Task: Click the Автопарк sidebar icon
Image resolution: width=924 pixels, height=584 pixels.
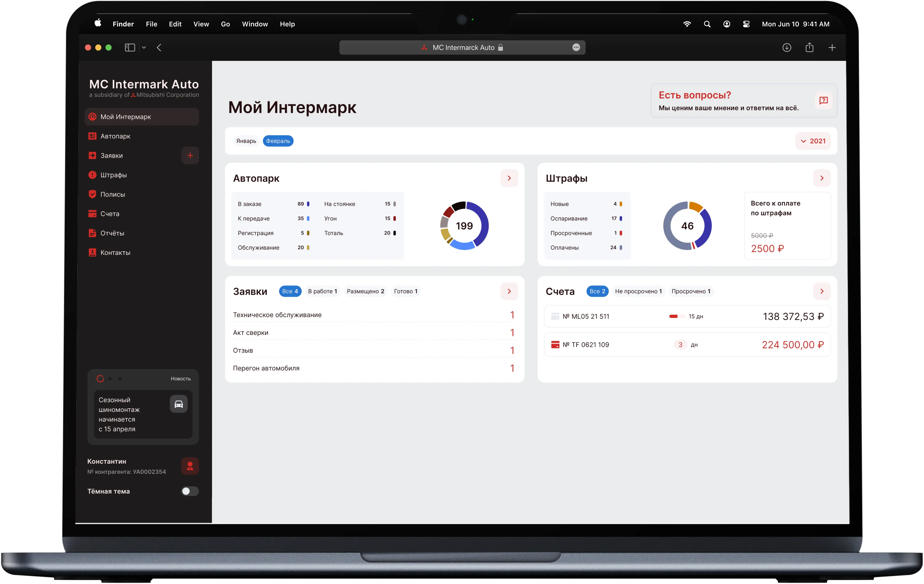Action: pyautogui.click(x=92, y=136)
